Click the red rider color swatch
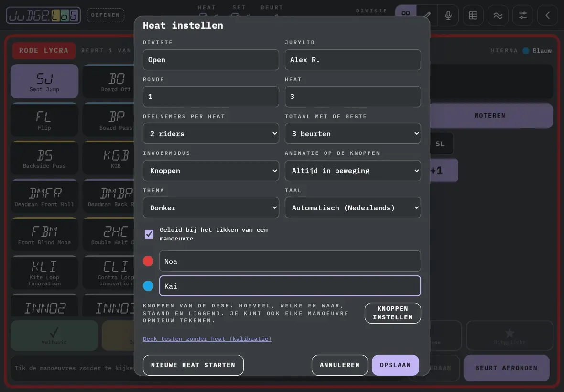The width and height of the screenshot is (564, 392). 148,261
